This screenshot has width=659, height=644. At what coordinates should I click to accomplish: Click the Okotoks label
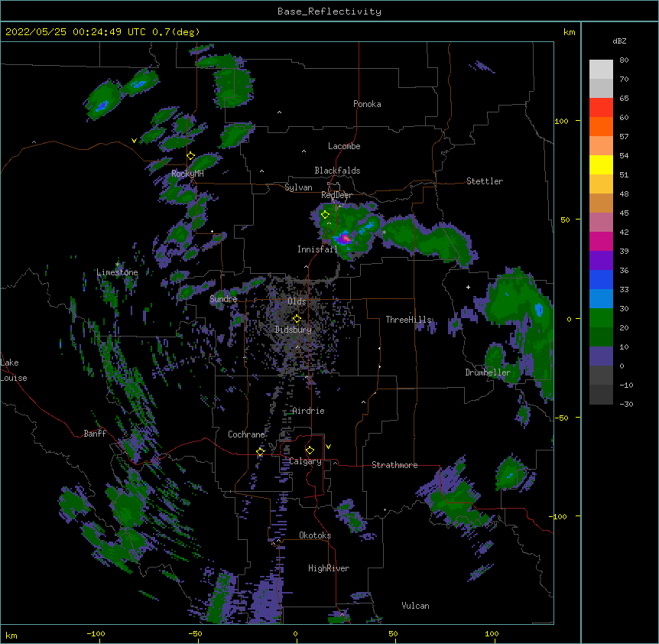(315, 535)
